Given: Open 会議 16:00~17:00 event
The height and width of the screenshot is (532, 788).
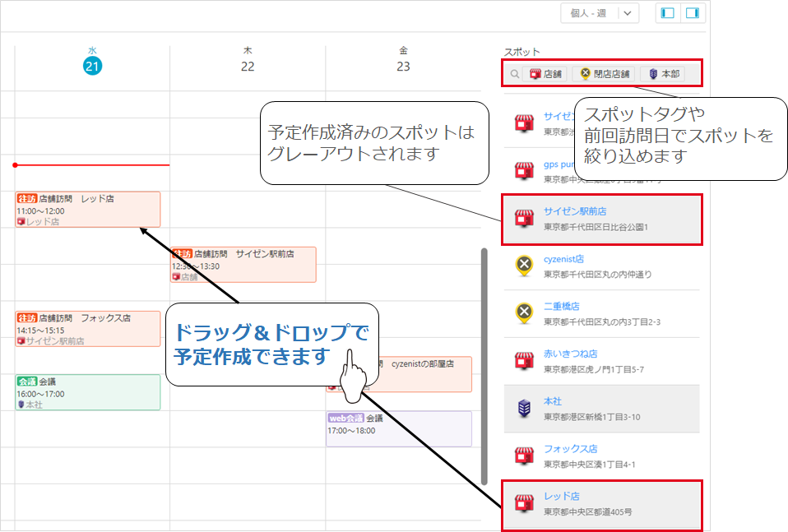Looking at the screenshot, I should pyautogui.click(x=88, y=392).
